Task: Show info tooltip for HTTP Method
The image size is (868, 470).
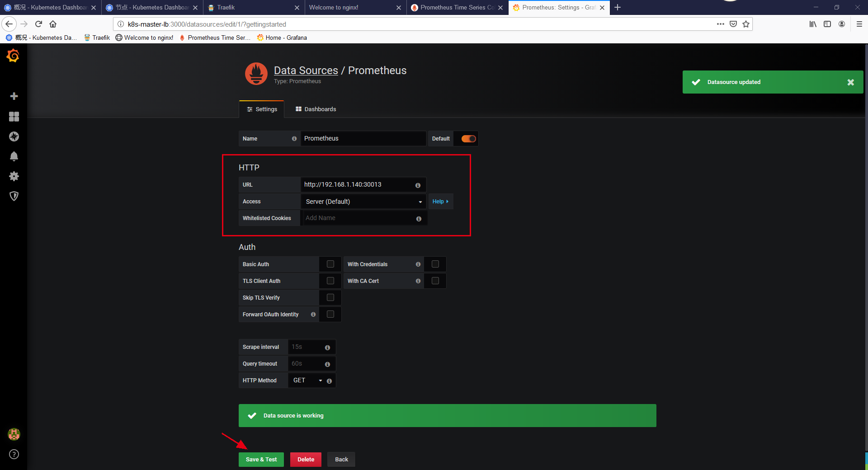Action: [329, 381]
